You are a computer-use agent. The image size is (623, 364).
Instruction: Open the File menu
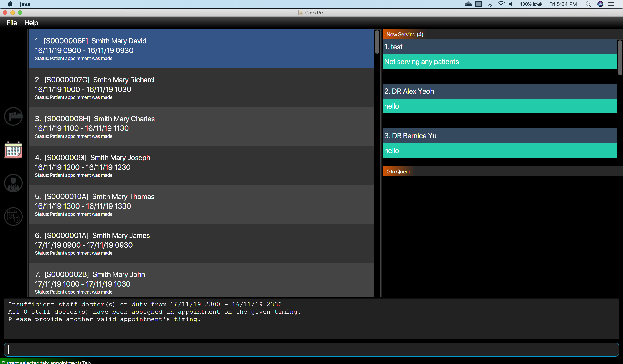point(12,23)
